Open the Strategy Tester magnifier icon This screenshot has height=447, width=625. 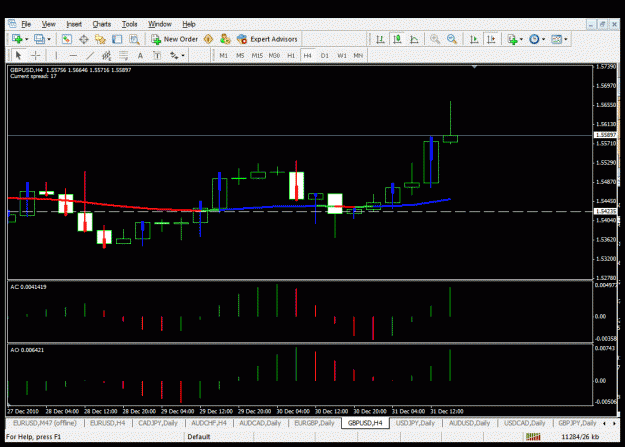pos(134,39)
